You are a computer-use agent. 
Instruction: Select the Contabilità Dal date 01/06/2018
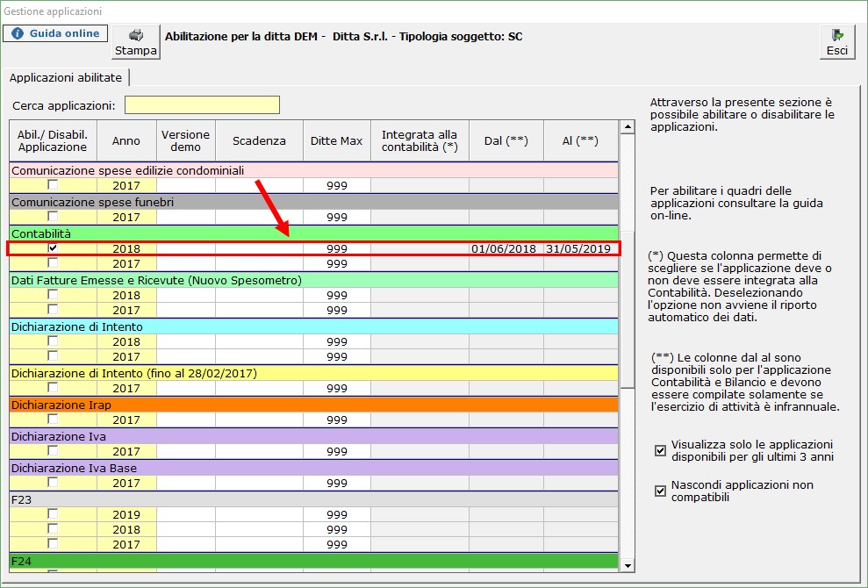point(504,248)
